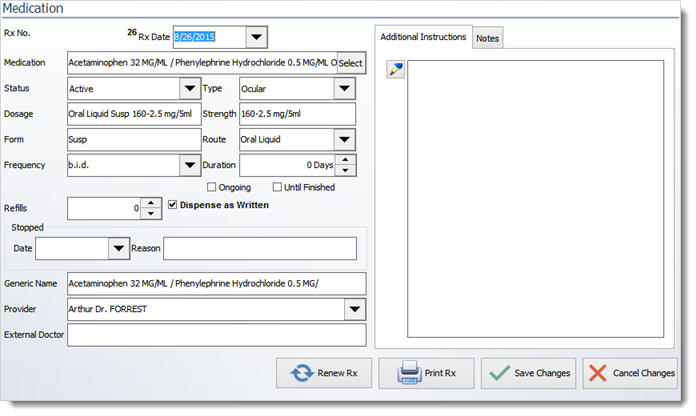Screen dimensions: 696x416
Task: Increase Refills count with up arrow
Action: pos(151,203)
